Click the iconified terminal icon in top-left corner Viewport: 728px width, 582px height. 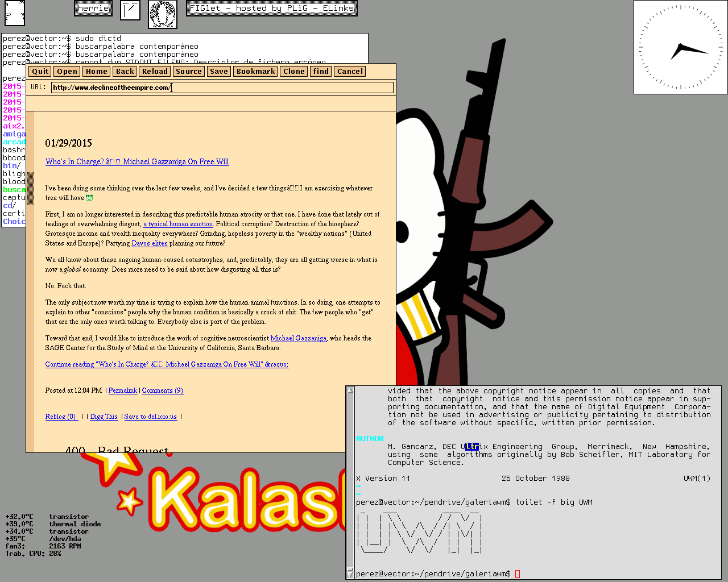[15, 13]
